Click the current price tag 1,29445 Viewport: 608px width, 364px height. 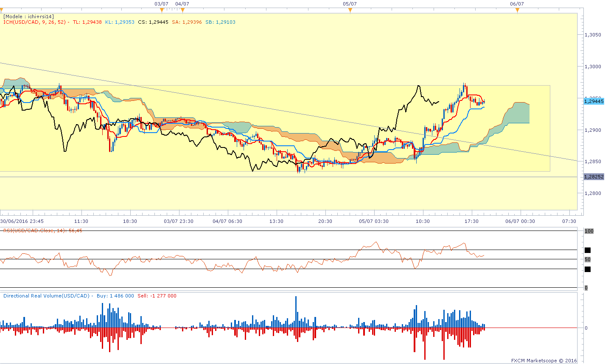[594, 101]
